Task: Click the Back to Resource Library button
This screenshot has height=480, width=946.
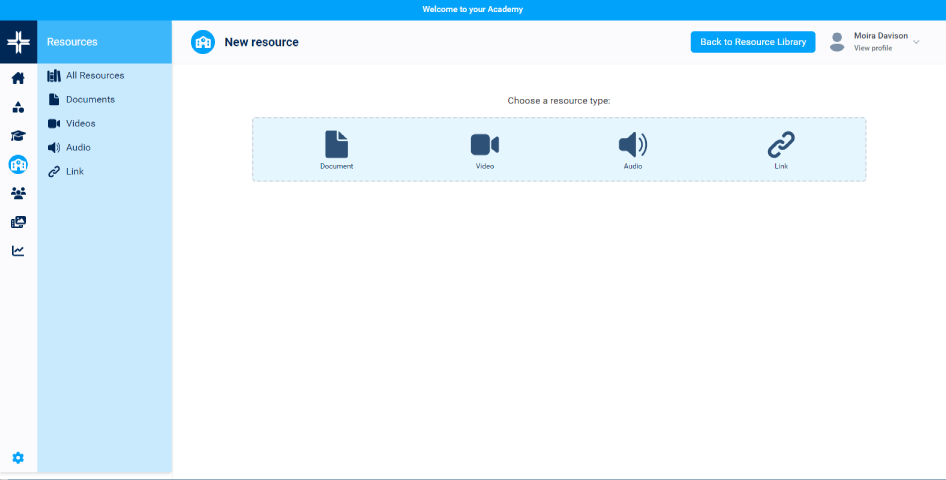Action: click(752, 42)
